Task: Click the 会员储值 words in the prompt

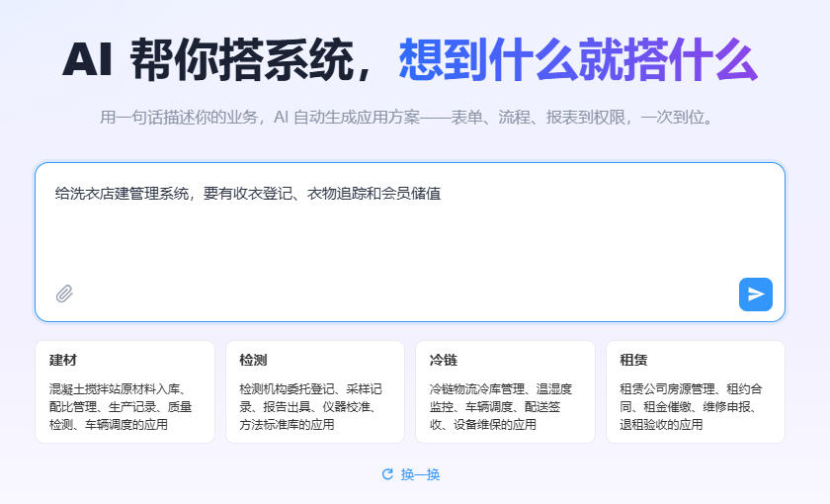Action: [411, 194]
